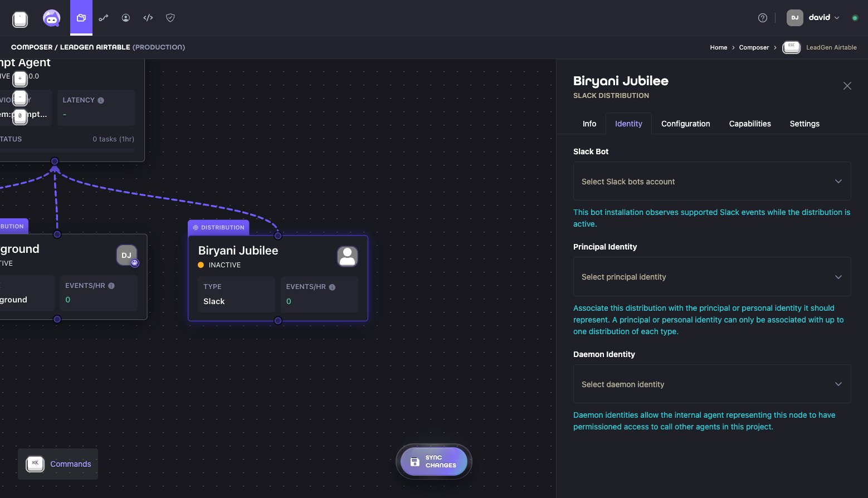Click the DJ avatar in header
The image size is (868, 498).
pyautogui.click(x=795, y=18)
